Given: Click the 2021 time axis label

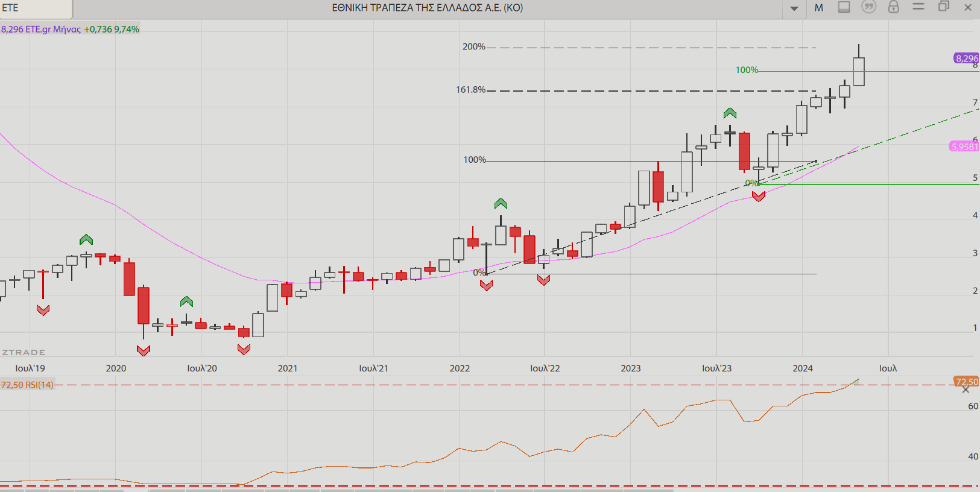Looking at the screenshot, I should pyautogui.click(x=288, y=368).
